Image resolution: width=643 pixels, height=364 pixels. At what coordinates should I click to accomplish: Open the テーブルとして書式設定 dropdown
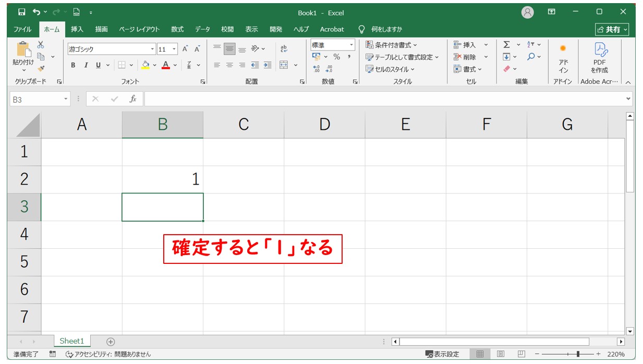402,57
